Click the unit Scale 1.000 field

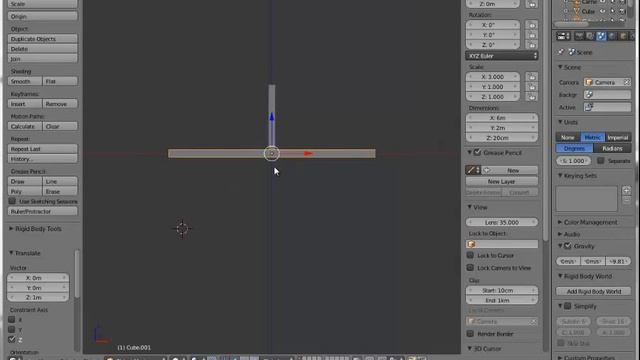click(x=573, y=161)
